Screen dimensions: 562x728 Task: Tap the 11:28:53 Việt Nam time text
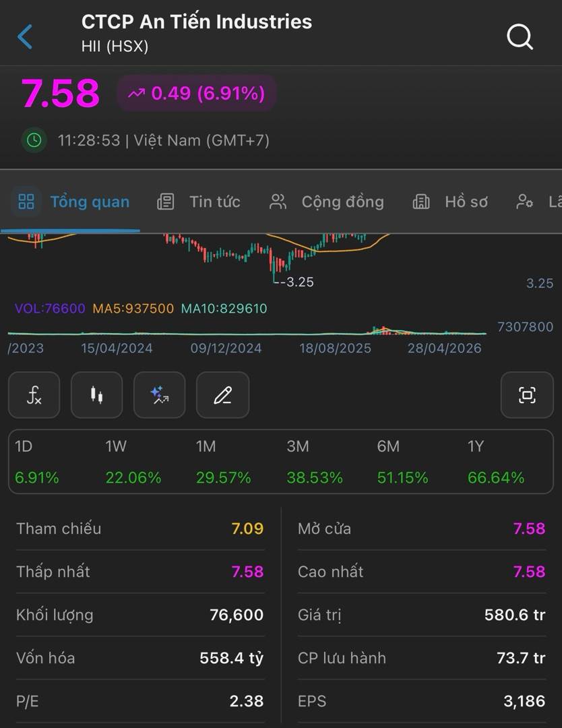coord(163,140)
